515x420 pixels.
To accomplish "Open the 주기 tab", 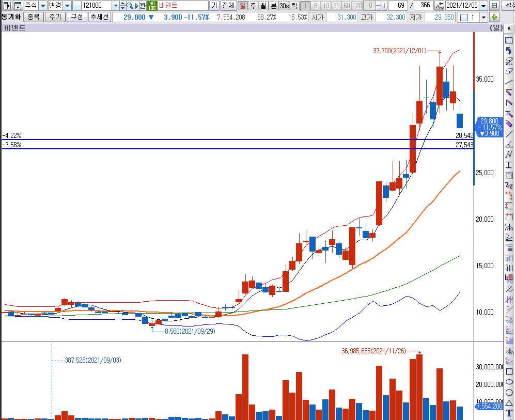I will pyautogui.click(x=55, y=17).
